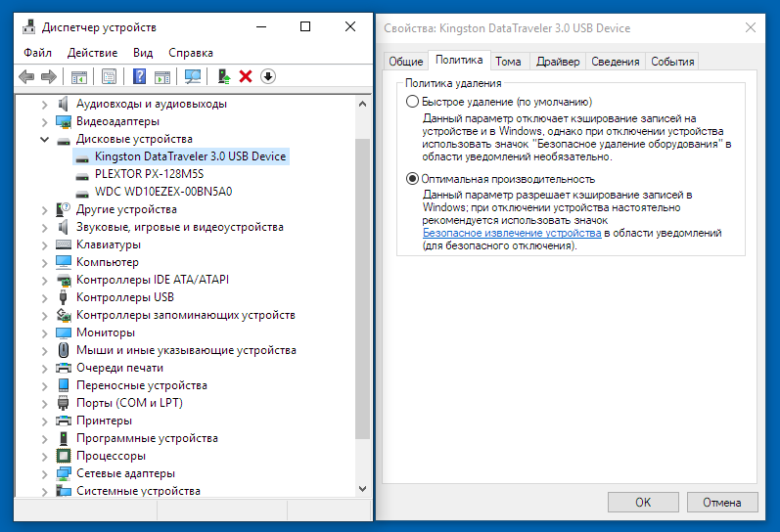This screenshot has width=780, height=532.
Task: Click the display adapters icon
Action: [x=64, y=121]
